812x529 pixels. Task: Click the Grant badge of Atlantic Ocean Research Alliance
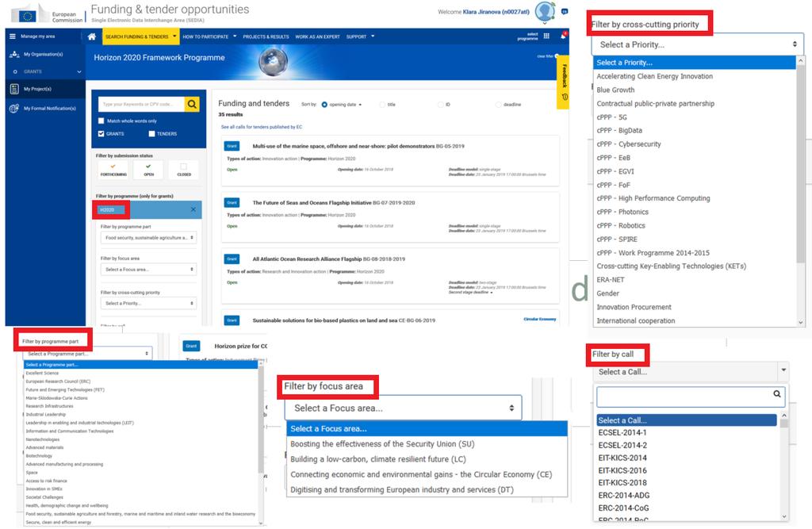tap(232, 259)
